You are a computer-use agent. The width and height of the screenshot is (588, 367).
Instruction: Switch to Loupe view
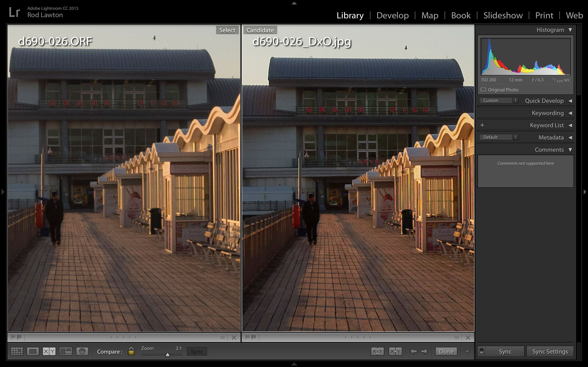[33, 351]
